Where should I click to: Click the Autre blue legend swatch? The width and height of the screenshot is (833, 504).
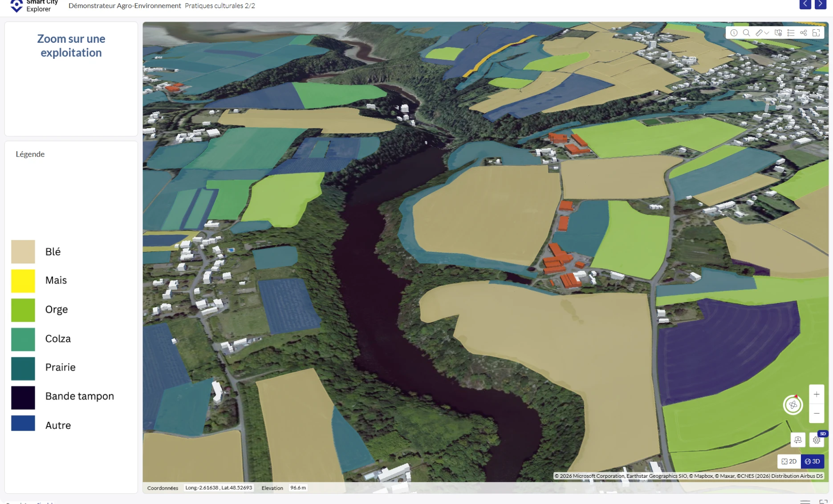[x=23, y=423]
